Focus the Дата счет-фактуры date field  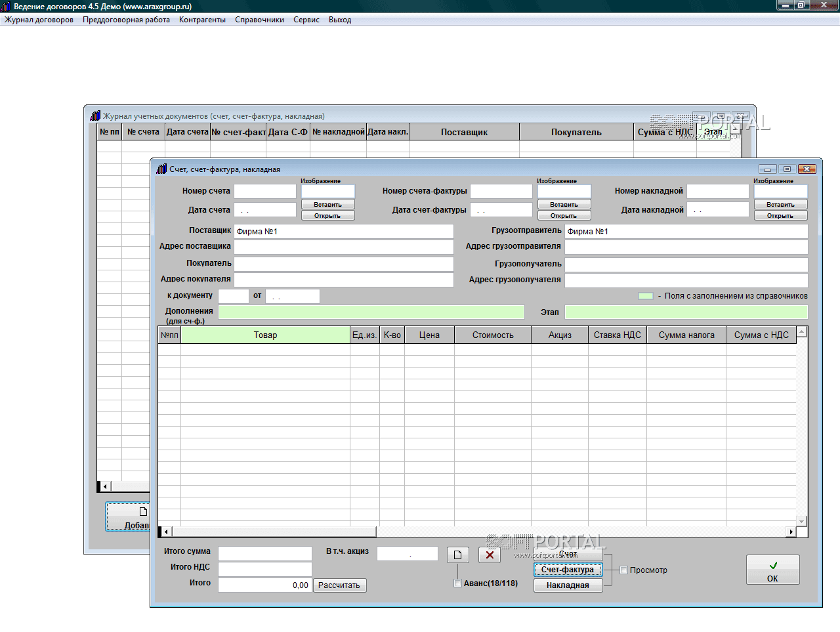501,210
